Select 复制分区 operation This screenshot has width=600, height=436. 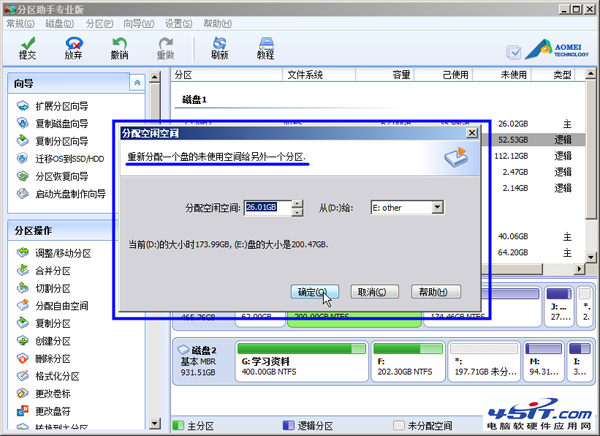click(x=44, y=323)
